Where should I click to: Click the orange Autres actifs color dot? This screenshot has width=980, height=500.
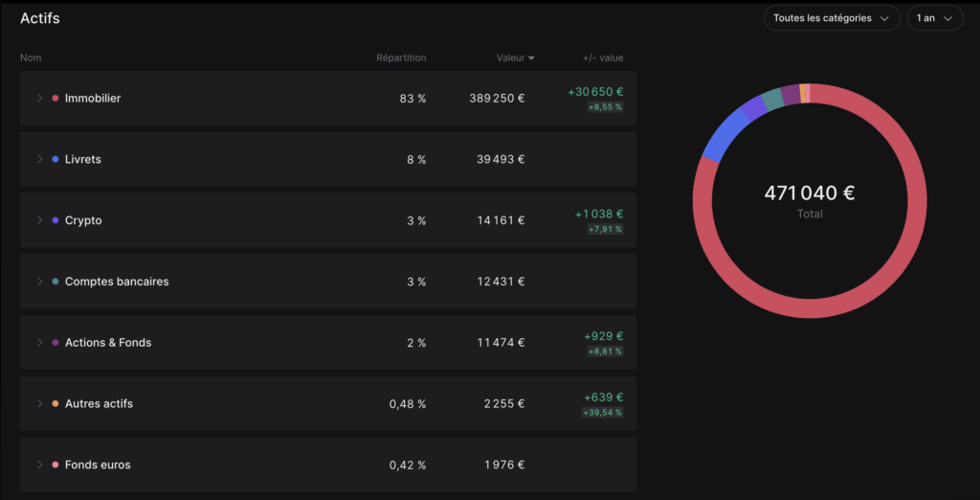click(55, 403)
